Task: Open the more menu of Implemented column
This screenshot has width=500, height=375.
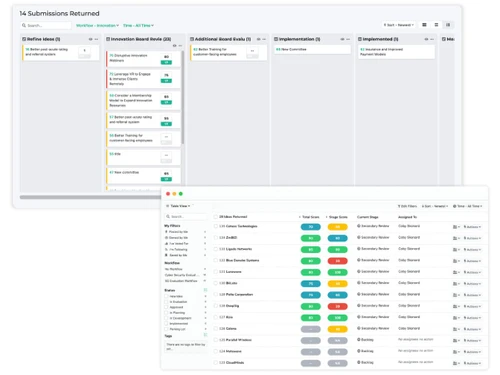Action: coord(432,39)
